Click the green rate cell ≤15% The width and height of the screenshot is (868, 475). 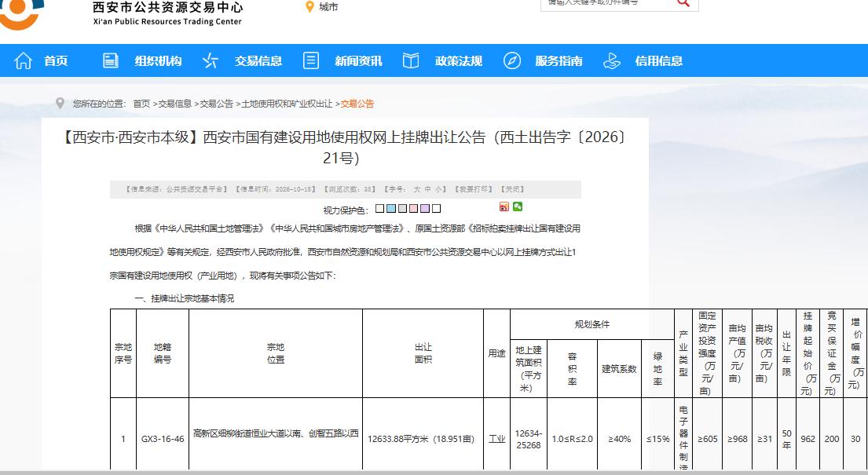(x=657, y=439)
